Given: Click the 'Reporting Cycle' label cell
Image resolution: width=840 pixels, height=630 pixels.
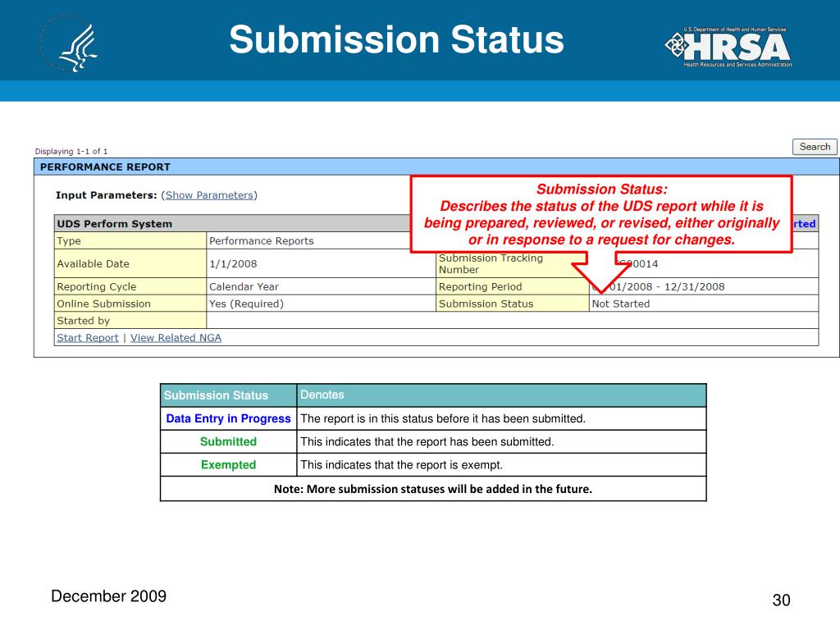Looking at the screenshot, I should coord(130,286).
